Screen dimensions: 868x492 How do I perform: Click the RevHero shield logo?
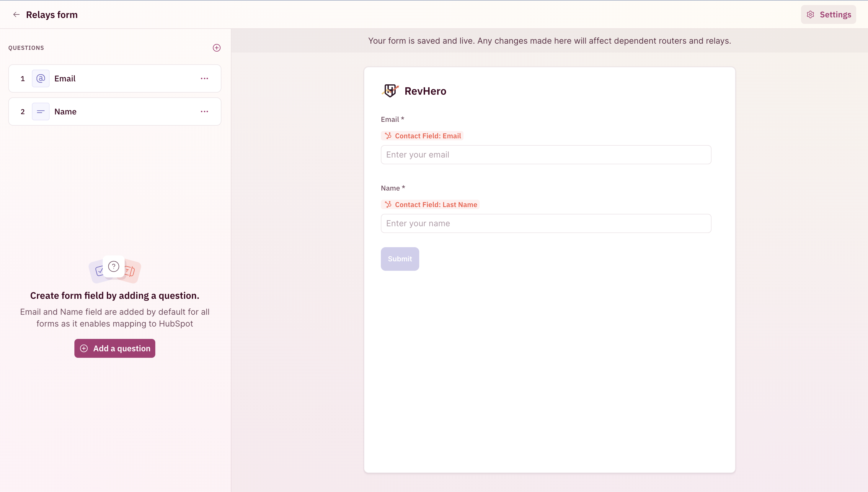pyautogui.click(x=390, y=91)
